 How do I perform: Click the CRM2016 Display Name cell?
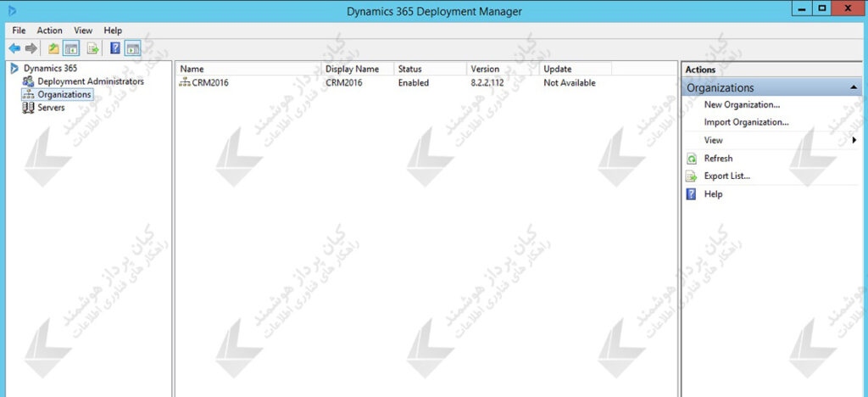point(344,83)
